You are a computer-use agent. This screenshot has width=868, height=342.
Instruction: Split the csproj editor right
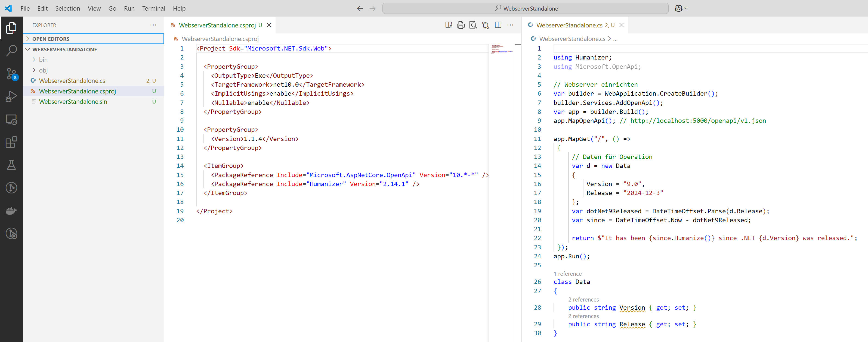(x=498, y=25)
